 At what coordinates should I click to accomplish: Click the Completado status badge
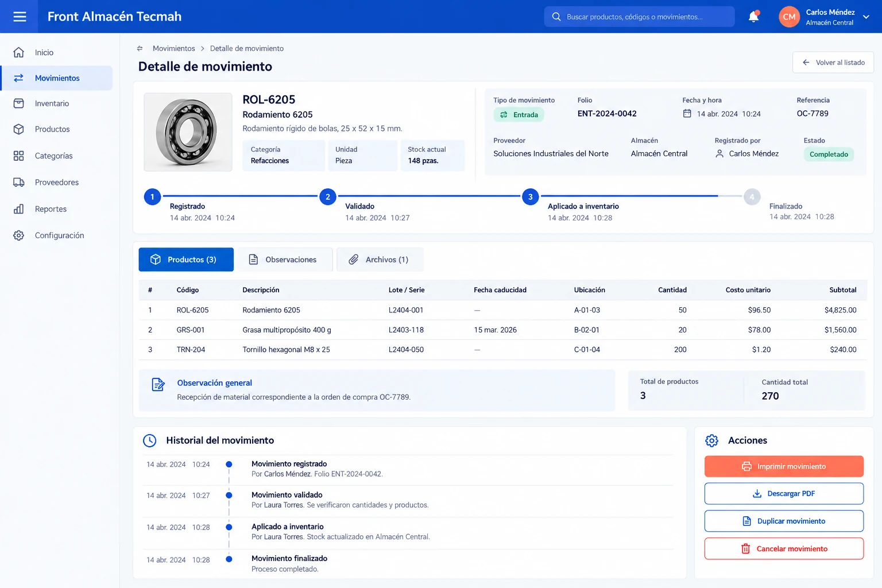click(x=829, y=154)
